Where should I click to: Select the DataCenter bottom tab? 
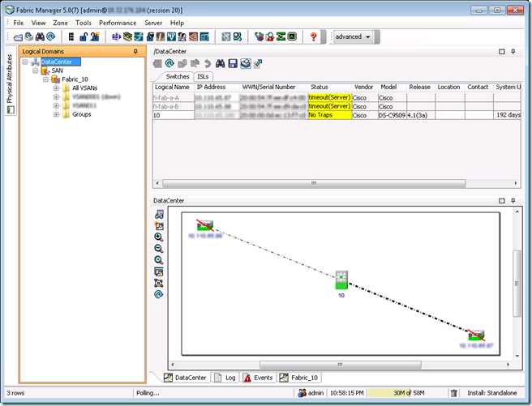pyautogui.click(x=185, y=378)
